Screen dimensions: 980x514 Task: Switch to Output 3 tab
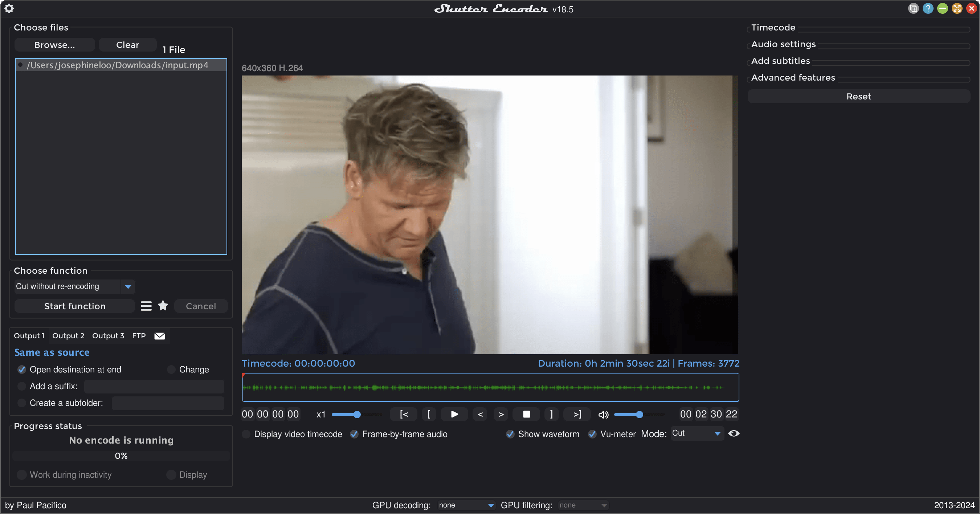pyautogui.click(x=108, y=336)
